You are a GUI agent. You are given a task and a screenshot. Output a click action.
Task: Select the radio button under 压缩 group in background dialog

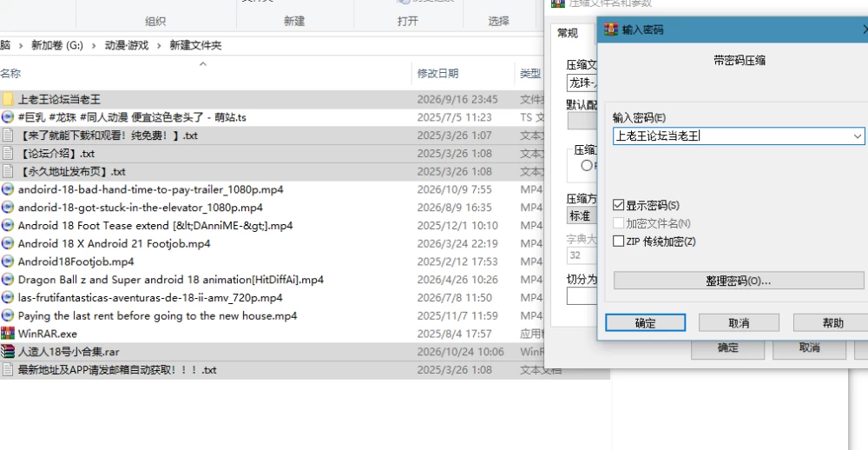tap(587, 165)
